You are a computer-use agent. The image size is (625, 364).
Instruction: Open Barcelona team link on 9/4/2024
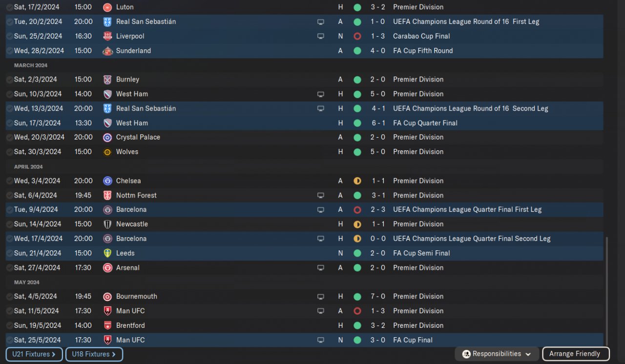[x=131, y=210]
